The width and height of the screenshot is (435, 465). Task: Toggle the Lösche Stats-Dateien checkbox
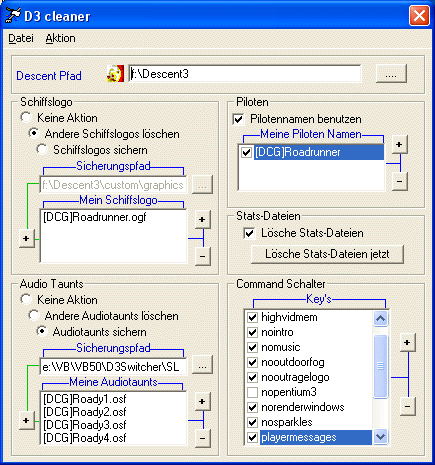pyautogui.click(x=249, y=233)
